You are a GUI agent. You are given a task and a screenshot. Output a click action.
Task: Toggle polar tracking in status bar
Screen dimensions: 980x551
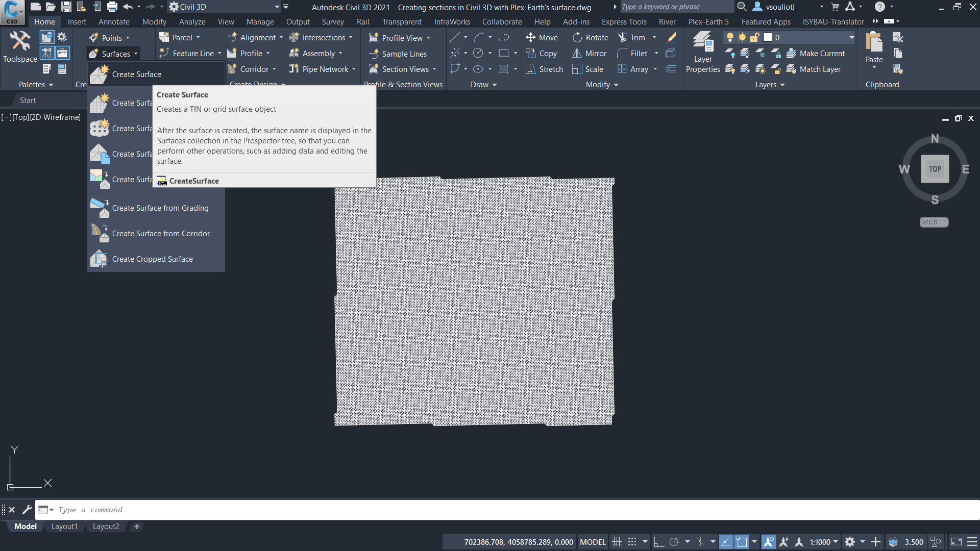pyautogui.click(x=674, y=542)
